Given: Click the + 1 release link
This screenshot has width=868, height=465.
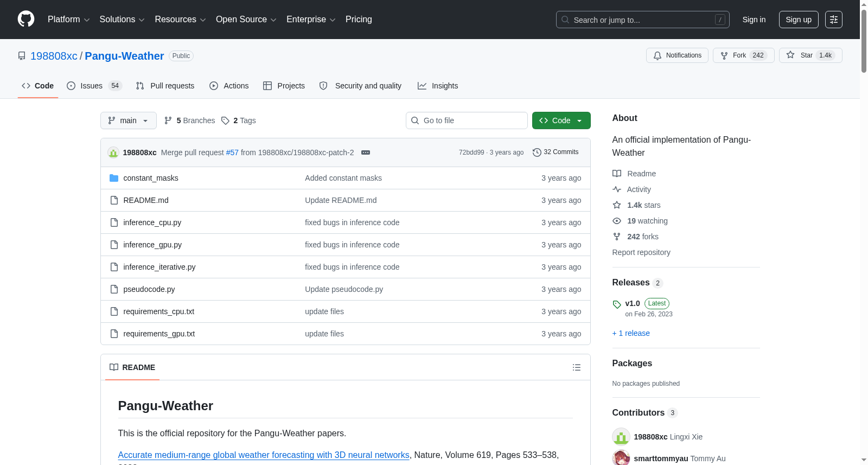Looking at the screenshot, I should coord(631,333).
